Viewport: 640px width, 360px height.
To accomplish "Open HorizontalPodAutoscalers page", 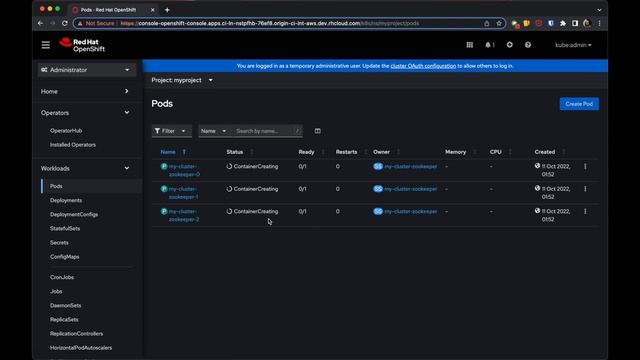I will (81, 348).
